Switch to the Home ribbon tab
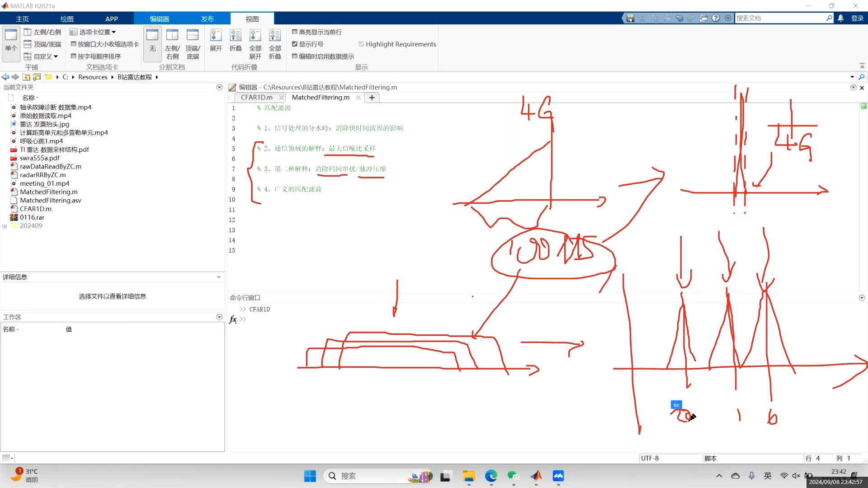Screen dimensions: 868x488 22,19
